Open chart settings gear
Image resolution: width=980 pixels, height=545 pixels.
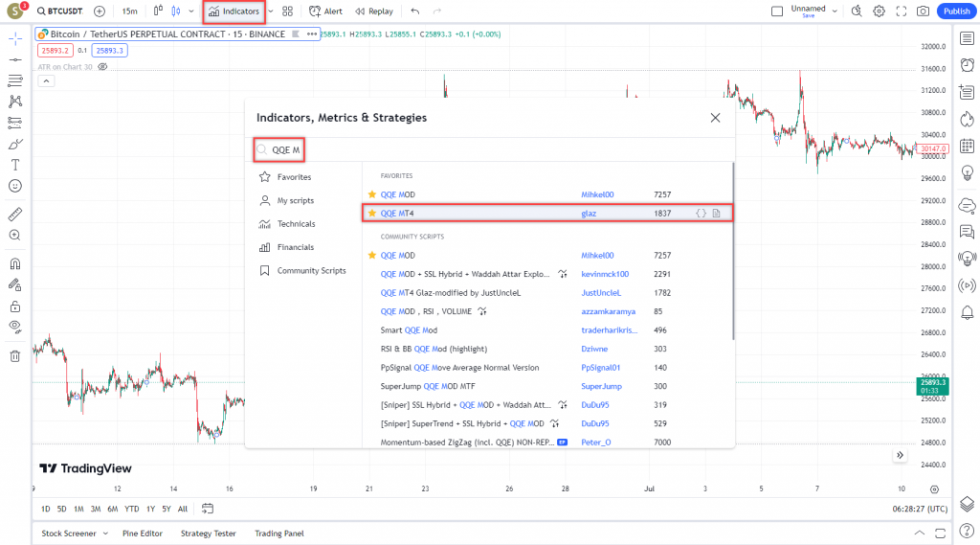coord(879,11)
